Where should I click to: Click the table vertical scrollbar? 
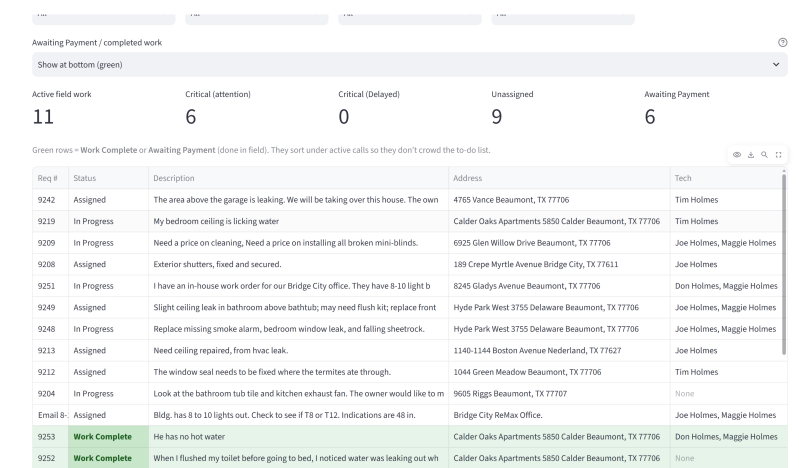tap(784, 263)
